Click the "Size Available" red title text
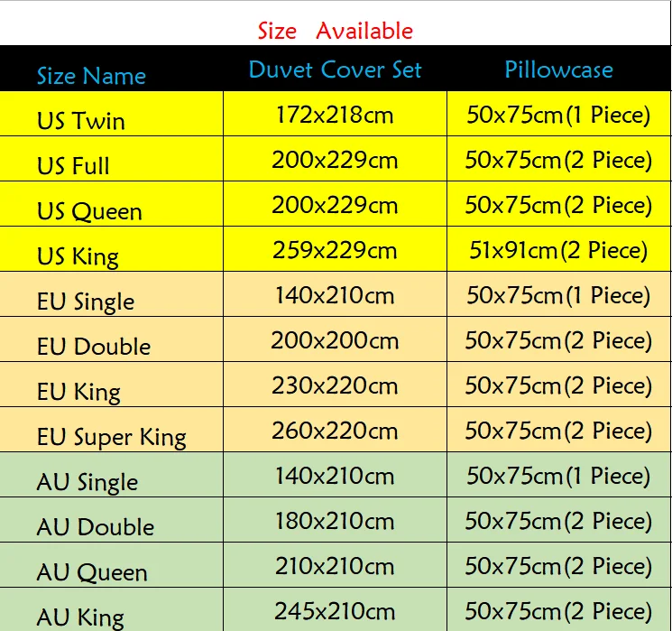 [335, 31]
